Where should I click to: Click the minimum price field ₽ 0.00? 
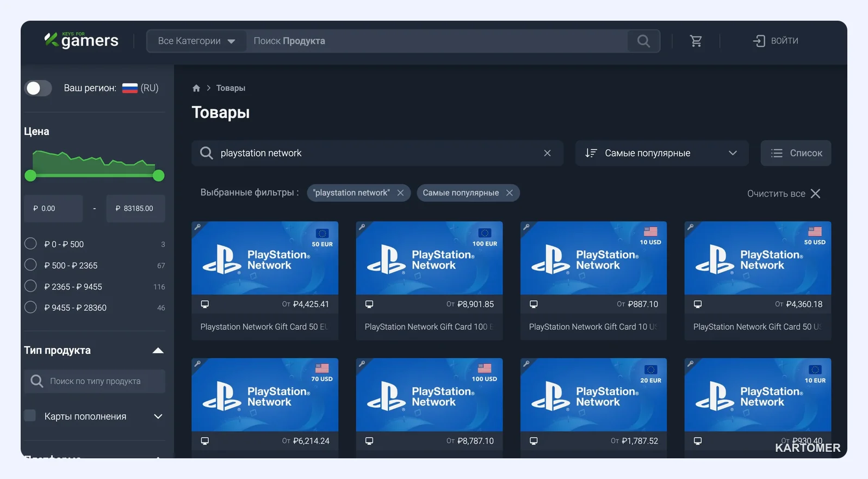[x=53, y=208]
